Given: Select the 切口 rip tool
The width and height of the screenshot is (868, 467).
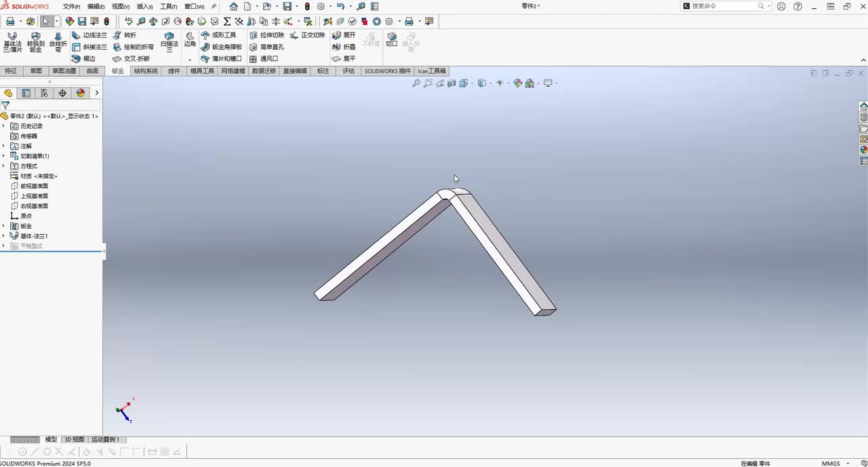Looking at the screenshot, I should pyautogui.click(x=391, y=39).
